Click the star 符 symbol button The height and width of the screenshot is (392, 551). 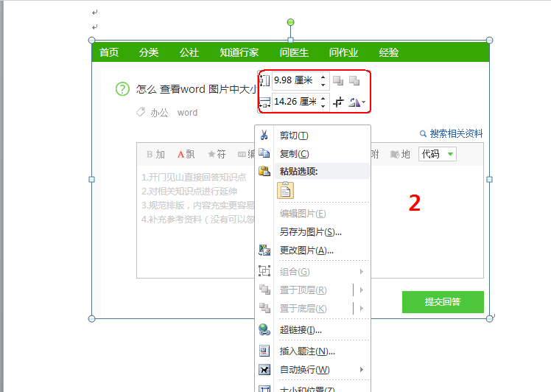(x=217, y=154)
